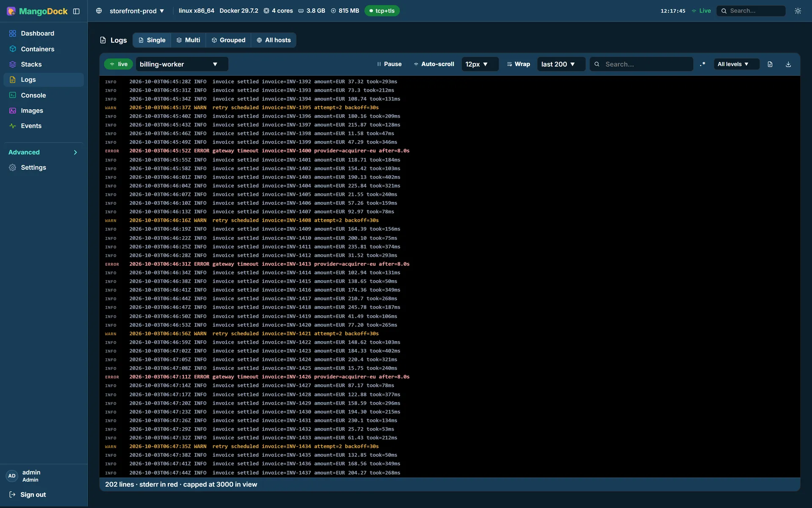
Task: Click ERROR log line for invoice INV-1400
Action: point(450,151)
